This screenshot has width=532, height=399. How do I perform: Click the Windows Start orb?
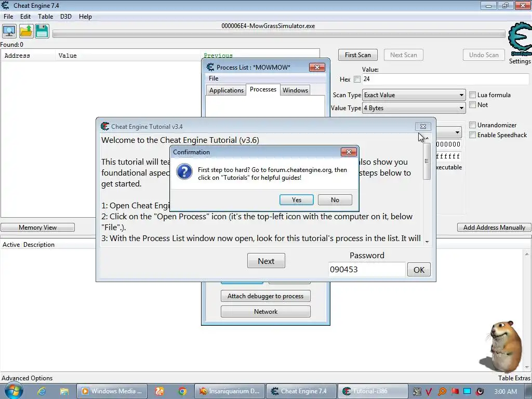[x=14, y=391]
